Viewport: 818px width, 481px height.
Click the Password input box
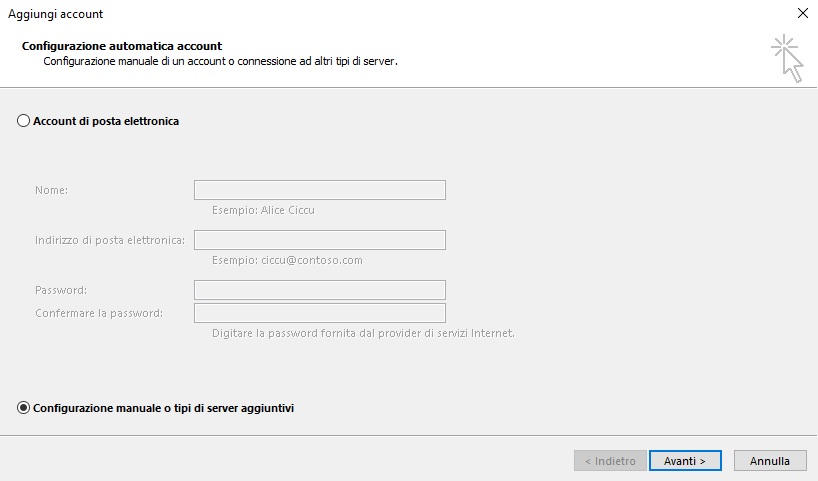(x=320, y=290)
